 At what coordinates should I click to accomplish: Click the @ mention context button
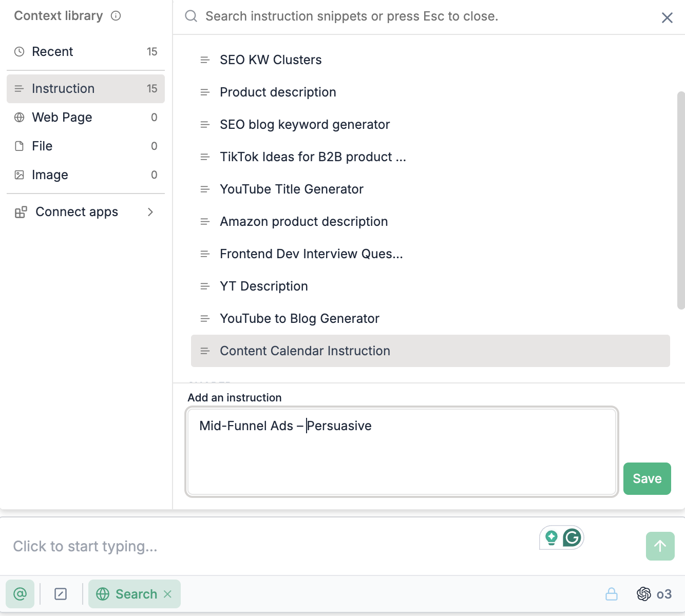click(20, 594)
